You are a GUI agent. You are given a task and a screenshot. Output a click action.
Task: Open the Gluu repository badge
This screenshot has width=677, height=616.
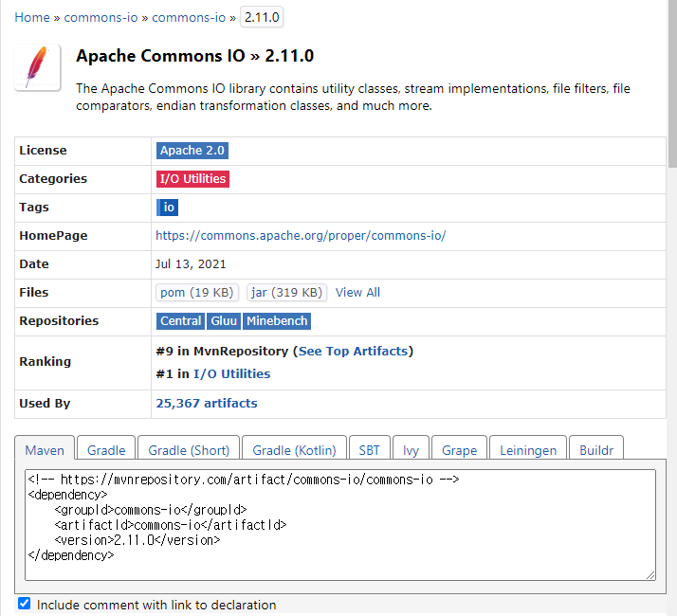point(224,321)
